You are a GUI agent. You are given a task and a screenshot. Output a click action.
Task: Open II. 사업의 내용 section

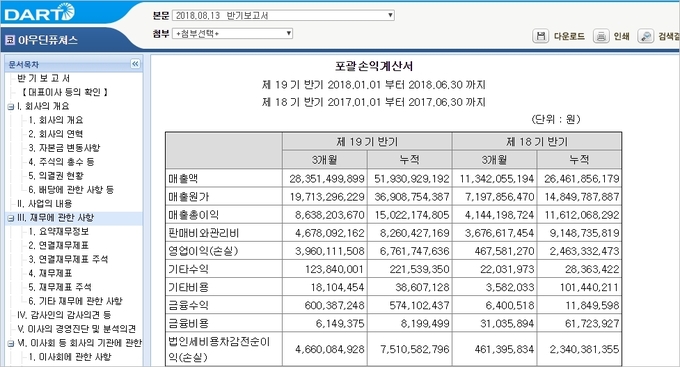tap(45, 203)
